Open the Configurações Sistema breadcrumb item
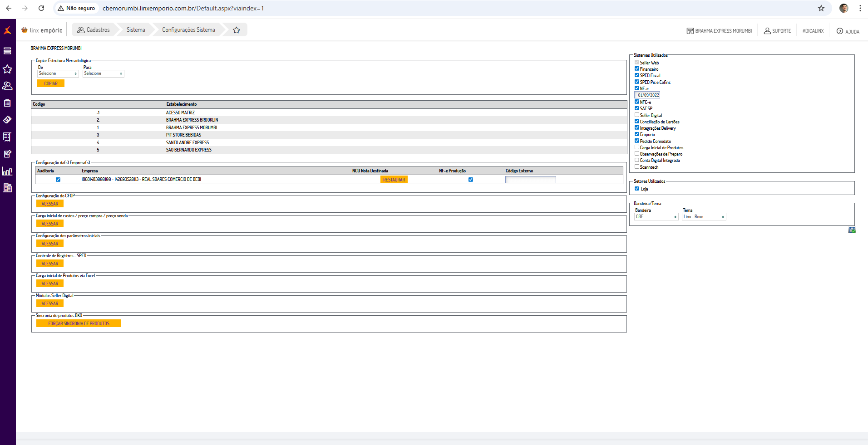Image resolution: width=868 pixels, height=445 pixels. click(188, 30)
